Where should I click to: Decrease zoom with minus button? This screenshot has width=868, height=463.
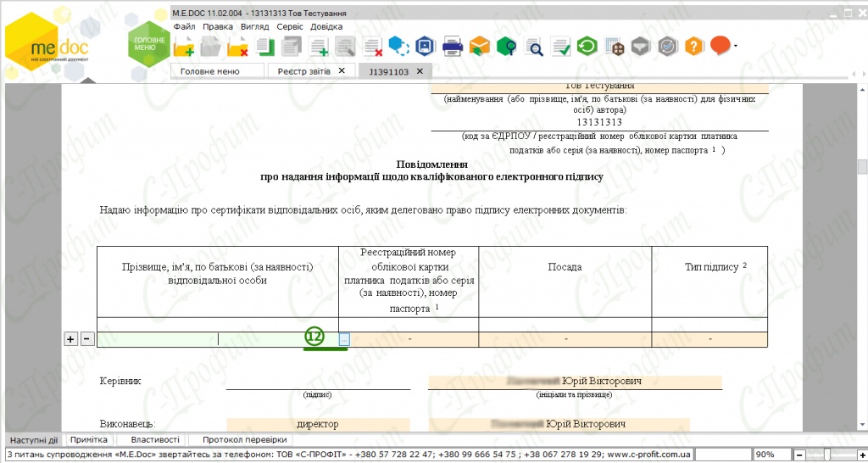click(x=800, y=455)
